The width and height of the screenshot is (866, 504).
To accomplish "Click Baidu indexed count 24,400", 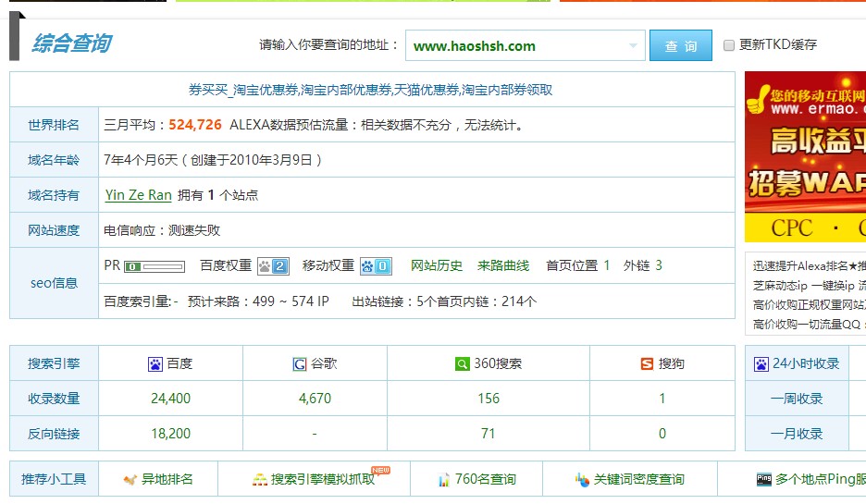I will (x=170, y=399).
